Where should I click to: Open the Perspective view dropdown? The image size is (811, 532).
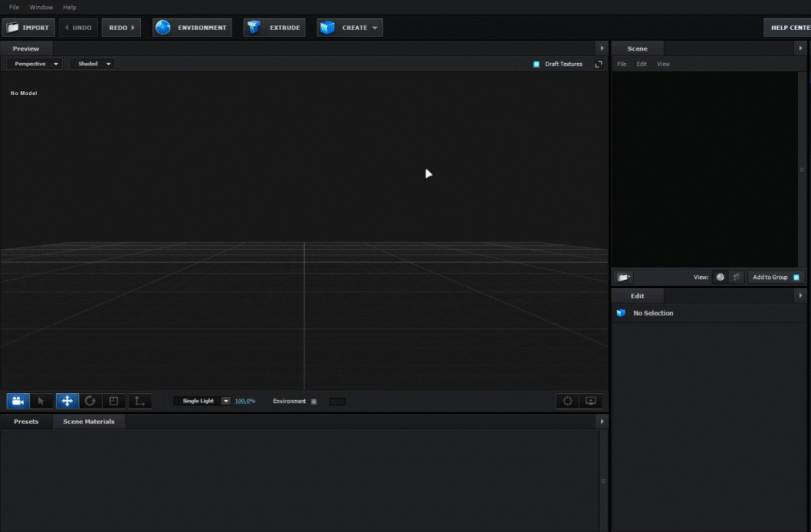tap(34, 64)
